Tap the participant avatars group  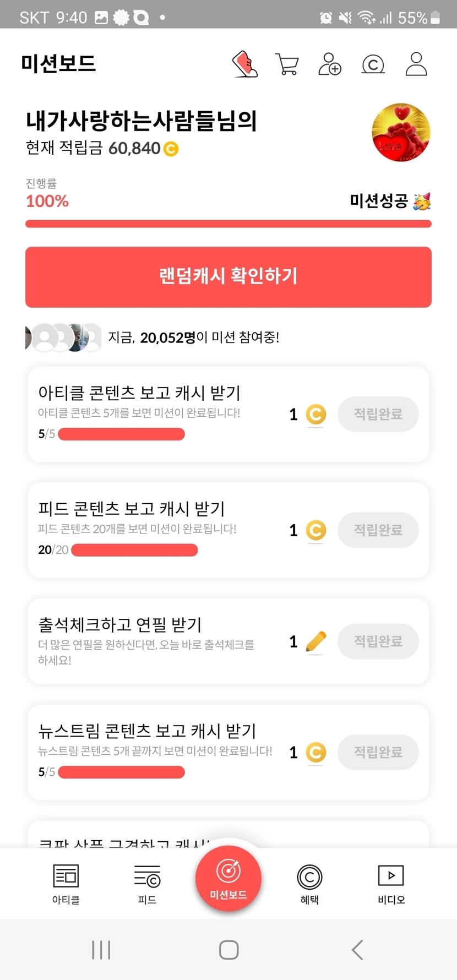pyautogui.click(x=64, y=337)
